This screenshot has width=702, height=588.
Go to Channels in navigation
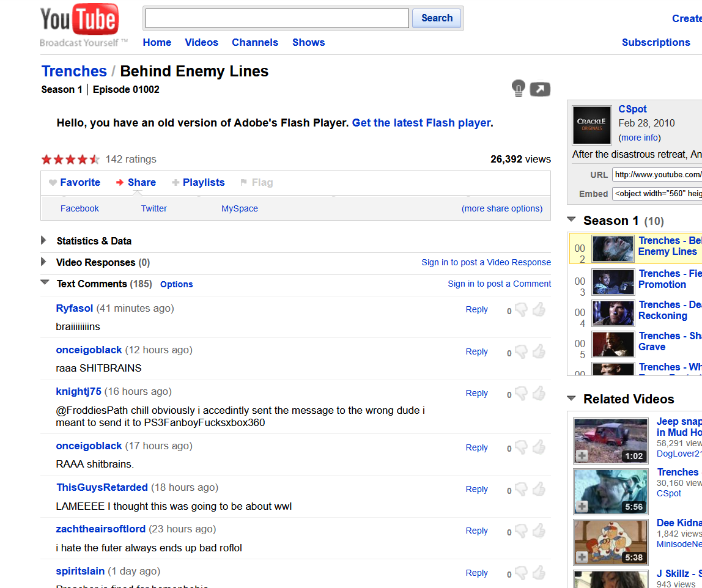(255, 43)
